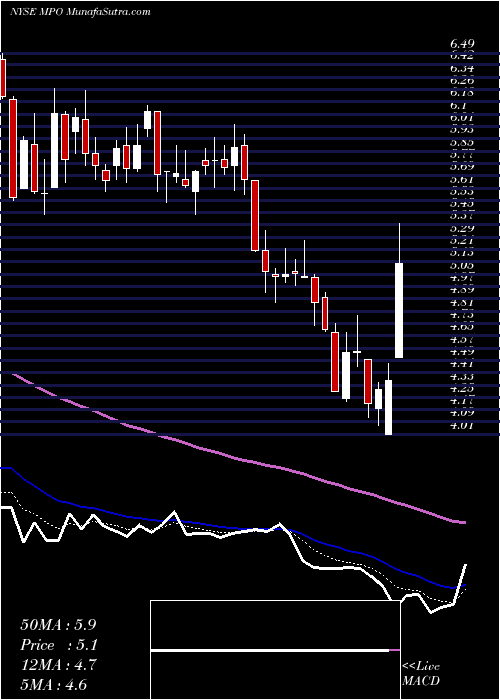The height and width of the screenshot is (700, 500).
Task: Select the 6.49 price axis label
Action: 462,44
